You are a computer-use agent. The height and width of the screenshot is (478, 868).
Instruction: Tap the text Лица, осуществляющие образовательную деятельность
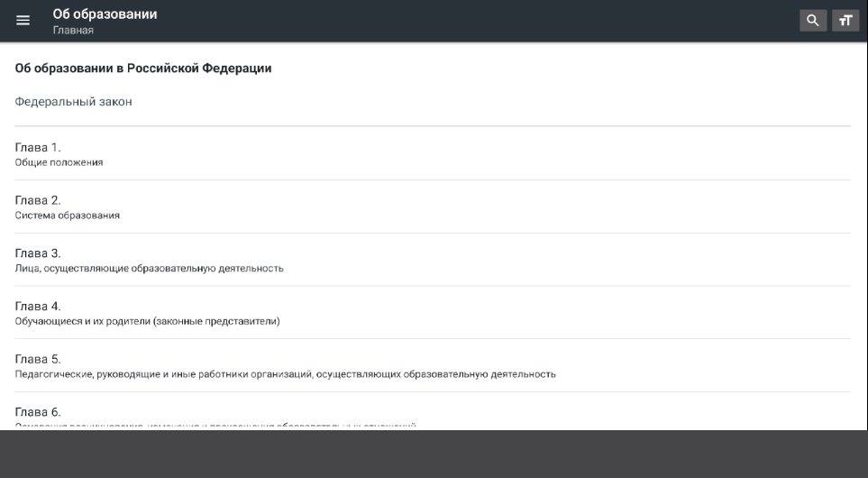tap(149, 269)
